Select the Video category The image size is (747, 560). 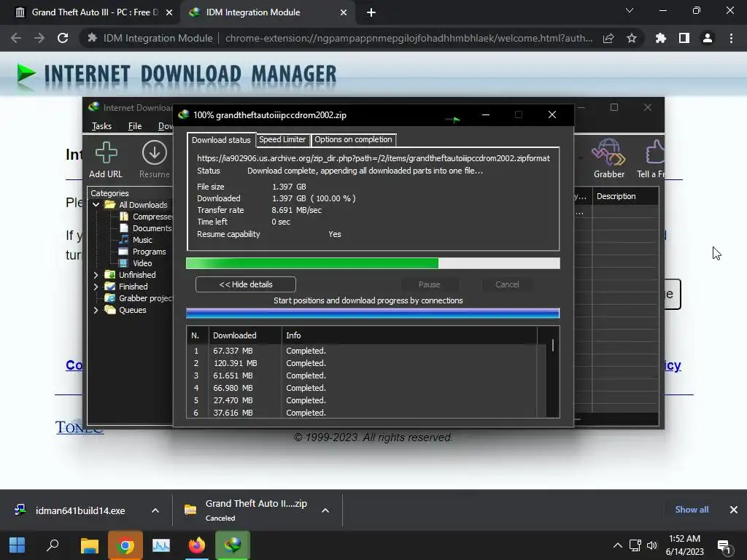click(x=136, y=263)
